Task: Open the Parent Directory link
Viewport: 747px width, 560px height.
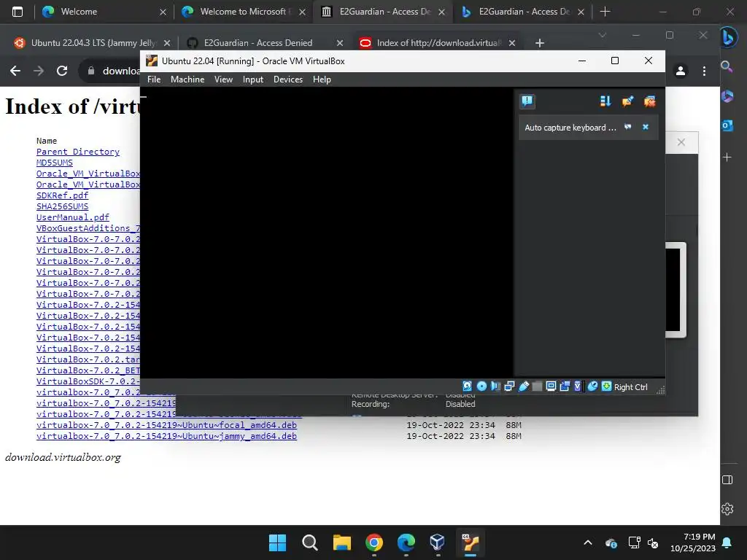Action: pos(78,152)
